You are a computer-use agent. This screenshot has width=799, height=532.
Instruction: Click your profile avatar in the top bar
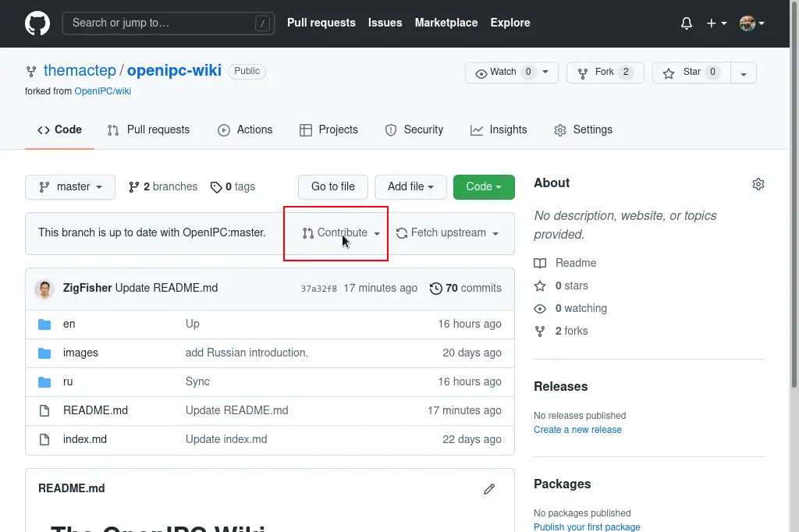click(x=747, y=23)
